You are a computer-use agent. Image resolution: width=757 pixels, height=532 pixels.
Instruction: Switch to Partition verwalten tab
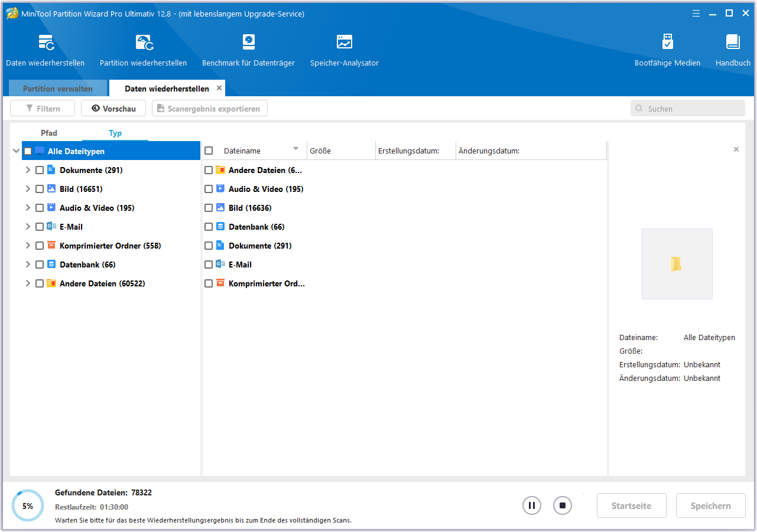point(58,89)
